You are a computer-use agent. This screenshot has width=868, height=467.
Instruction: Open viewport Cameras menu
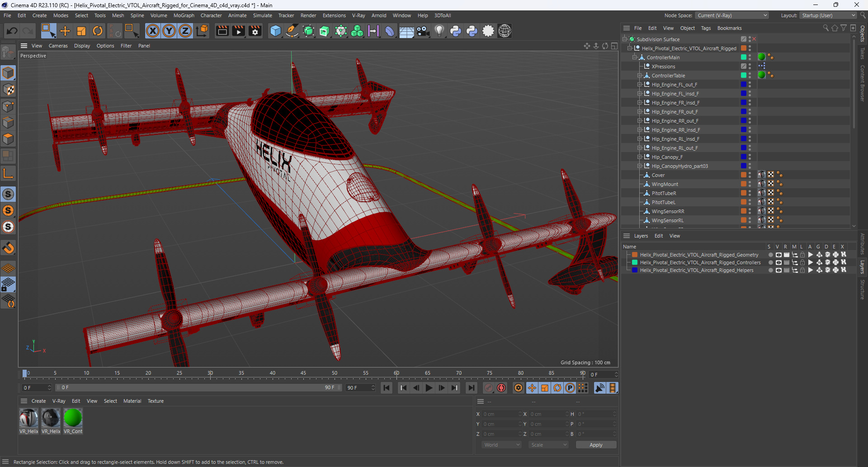tap(58, 46)
